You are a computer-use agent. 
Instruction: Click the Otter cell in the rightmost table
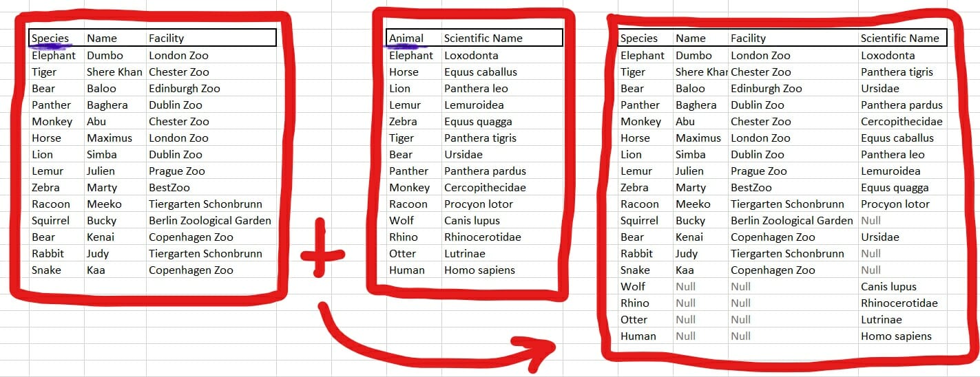[634, 320]
